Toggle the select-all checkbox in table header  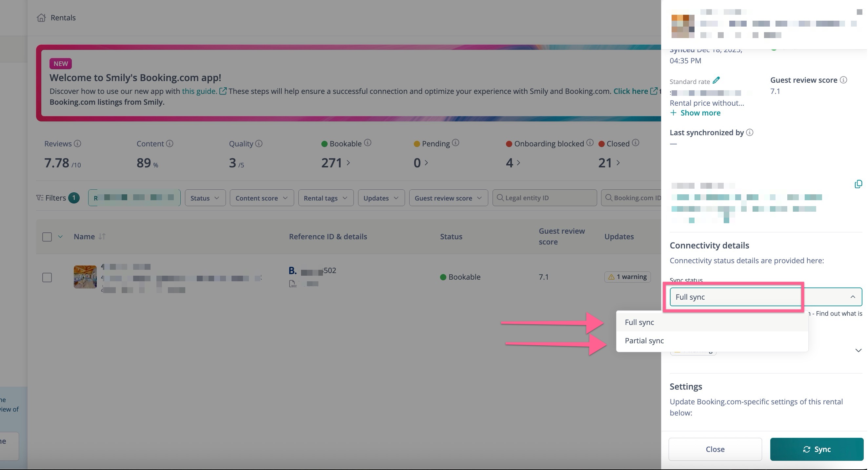tap(47, 237)
